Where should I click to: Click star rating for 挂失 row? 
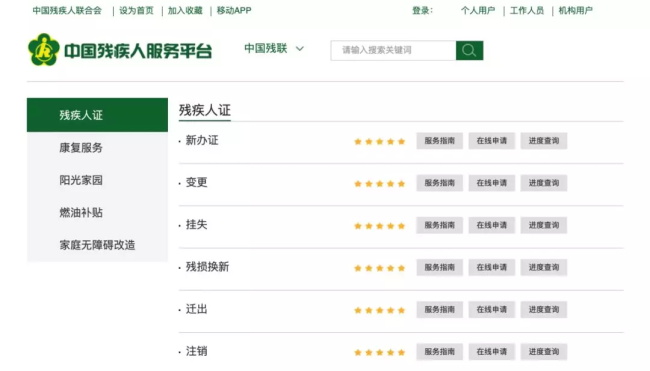tap(379, 226)
